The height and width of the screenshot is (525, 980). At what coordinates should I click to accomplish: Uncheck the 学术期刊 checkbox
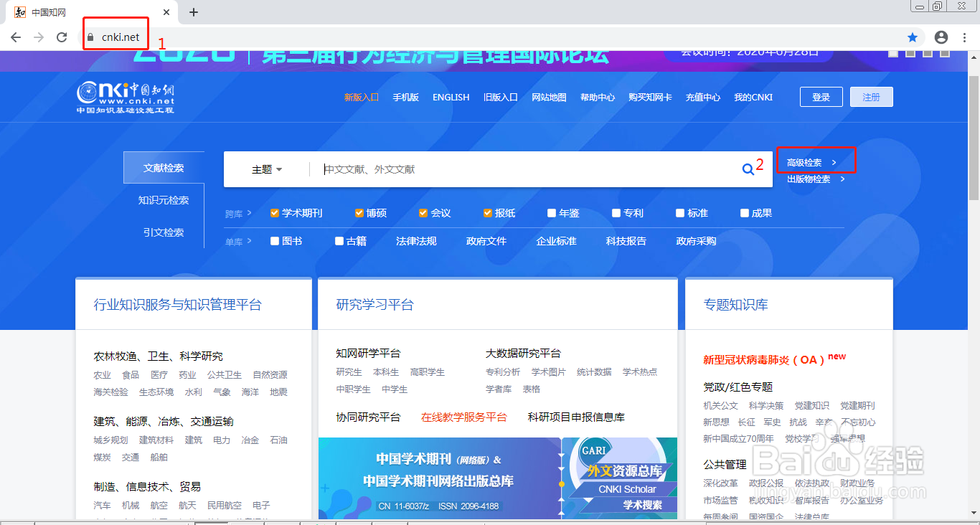[274, 213]
